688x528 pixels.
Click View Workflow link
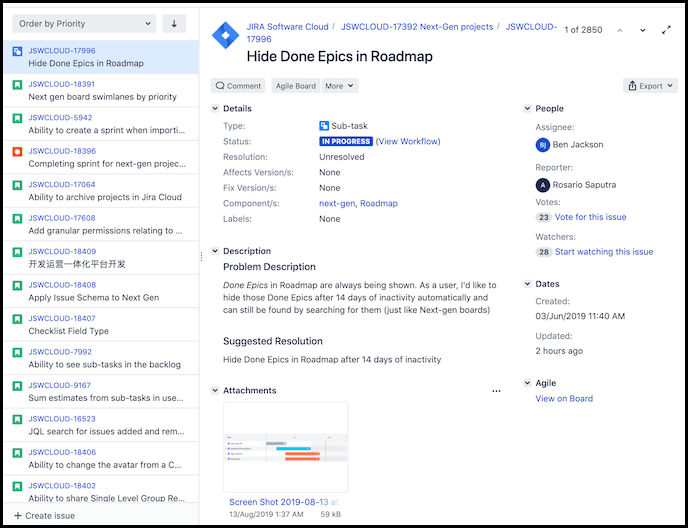click(x=408, y=141)
